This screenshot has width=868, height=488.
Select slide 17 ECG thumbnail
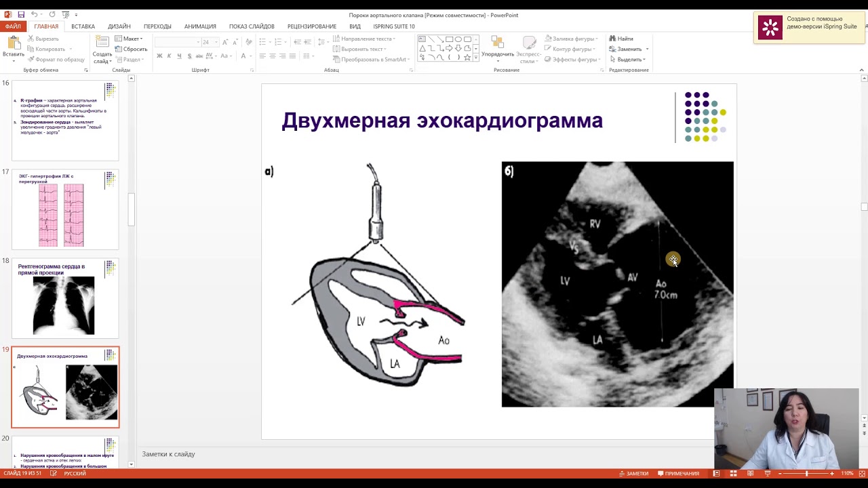click(65, 209)
